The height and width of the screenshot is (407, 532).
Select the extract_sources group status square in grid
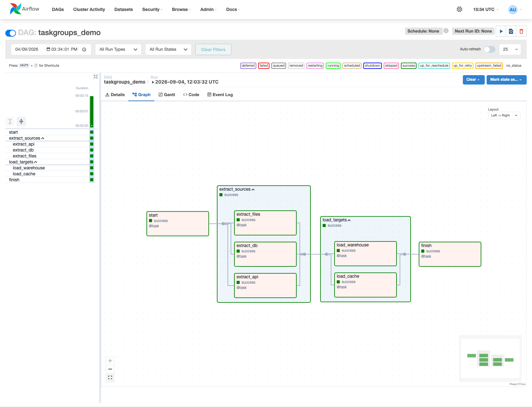pos(92,138)
